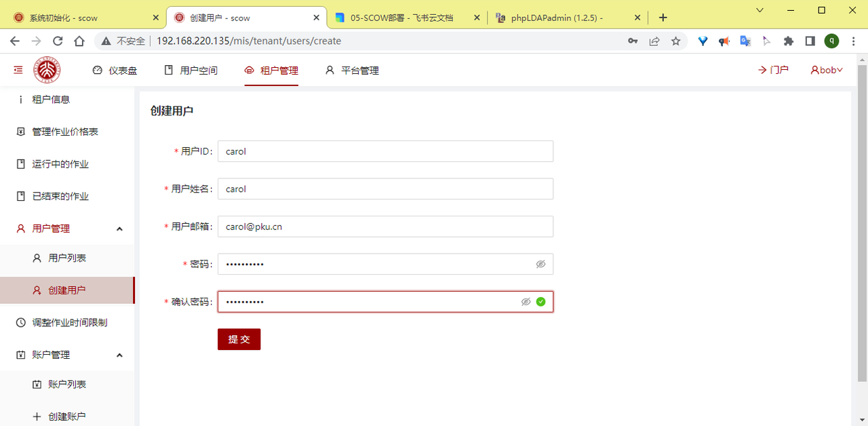Click the 用户邮箱 email input field
Screen dimensions: 868x426
(385, 227)
